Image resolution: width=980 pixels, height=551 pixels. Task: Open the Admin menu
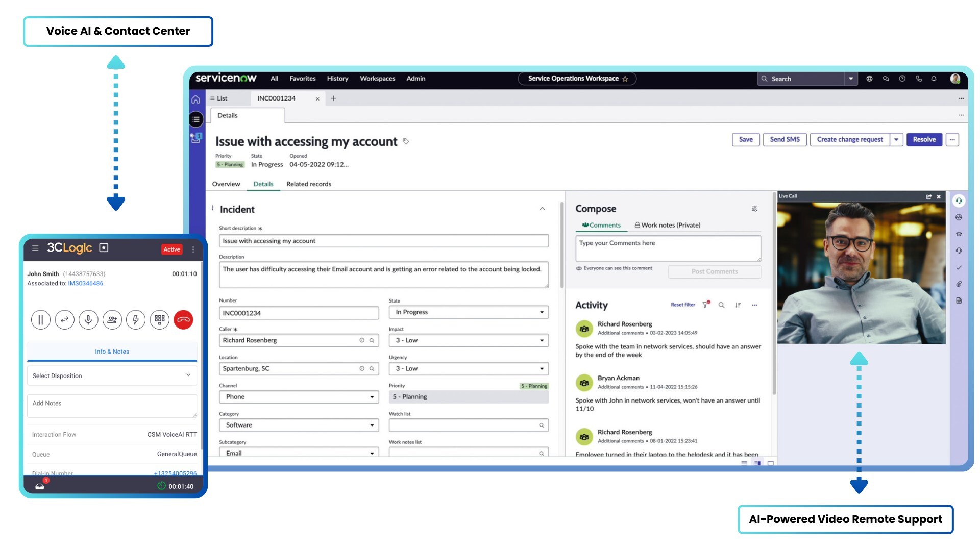[x=415, y=79]
